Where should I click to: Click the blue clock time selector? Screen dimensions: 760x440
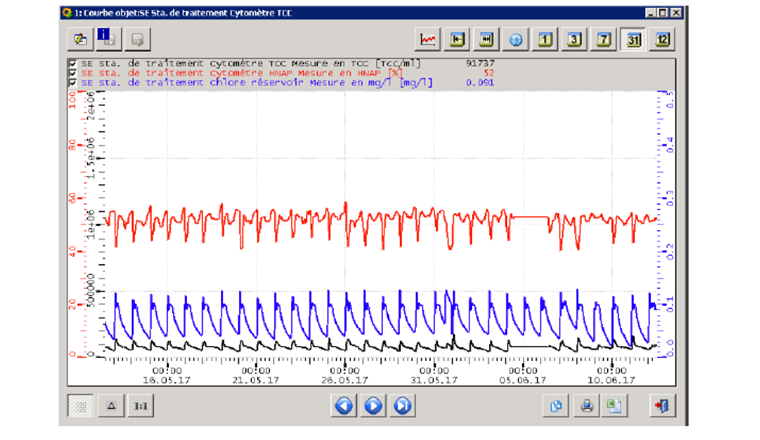pyautogui.click(x=516, y=39)
